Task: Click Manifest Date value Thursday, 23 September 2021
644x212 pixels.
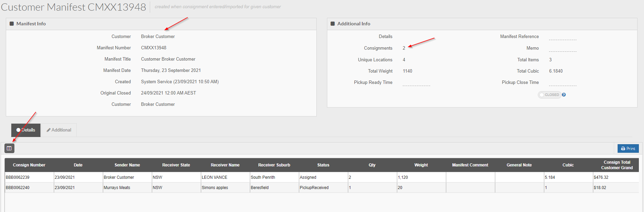Action: pyautogui.click(x=171, y=71)
